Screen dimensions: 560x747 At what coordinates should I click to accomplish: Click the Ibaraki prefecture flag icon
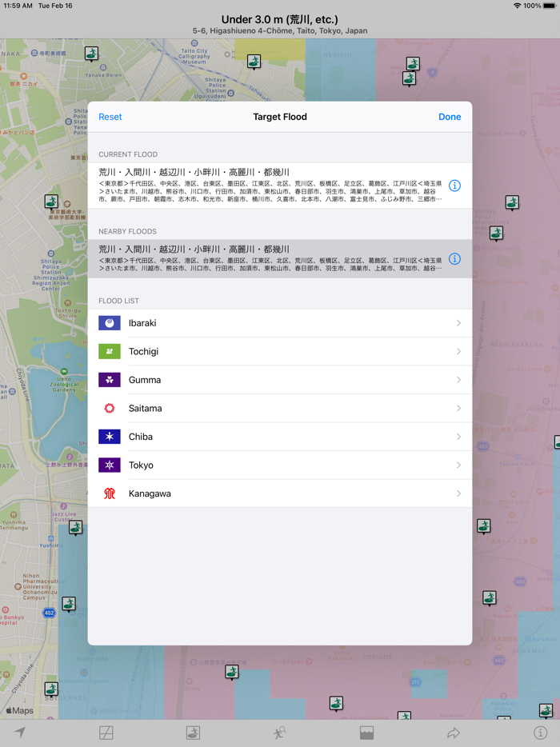pos(109,323)
